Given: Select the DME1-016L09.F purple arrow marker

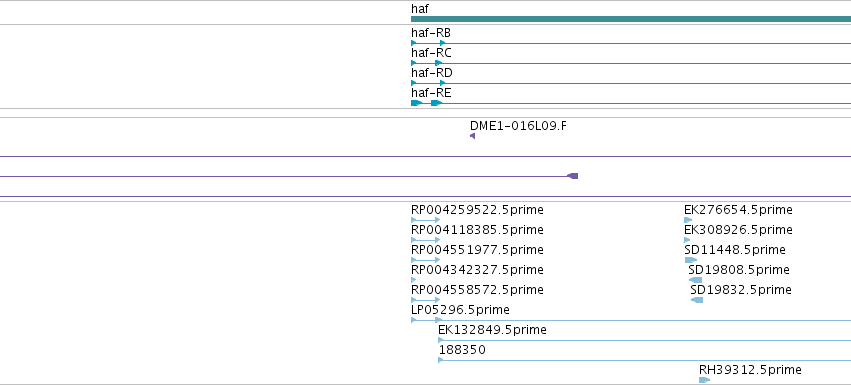Looking at the screenshot, I should 472,136.
